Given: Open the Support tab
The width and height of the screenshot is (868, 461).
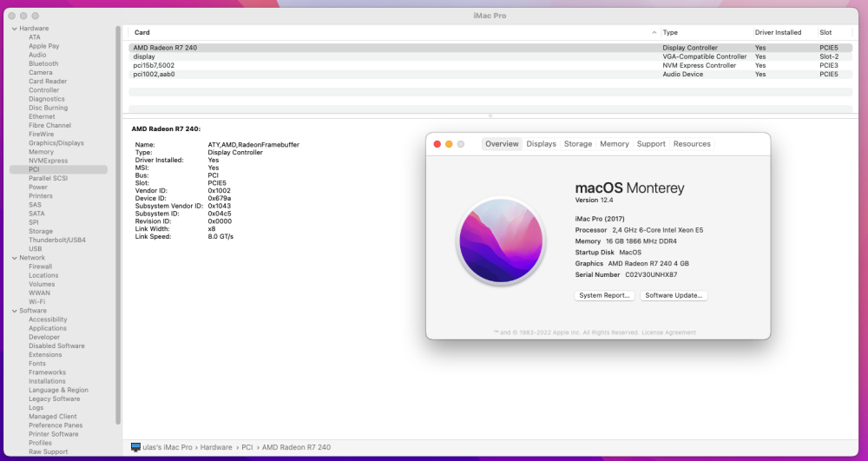Looking at the screenshot, I should coord(651,144).
